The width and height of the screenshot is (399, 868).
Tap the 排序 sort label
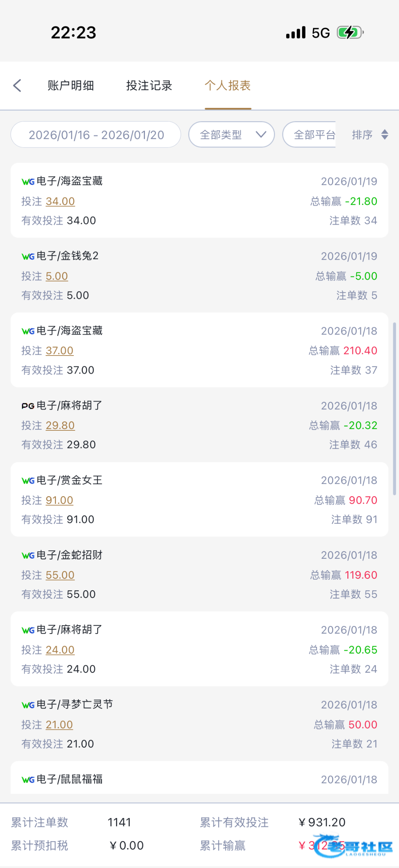coord(362,135)
